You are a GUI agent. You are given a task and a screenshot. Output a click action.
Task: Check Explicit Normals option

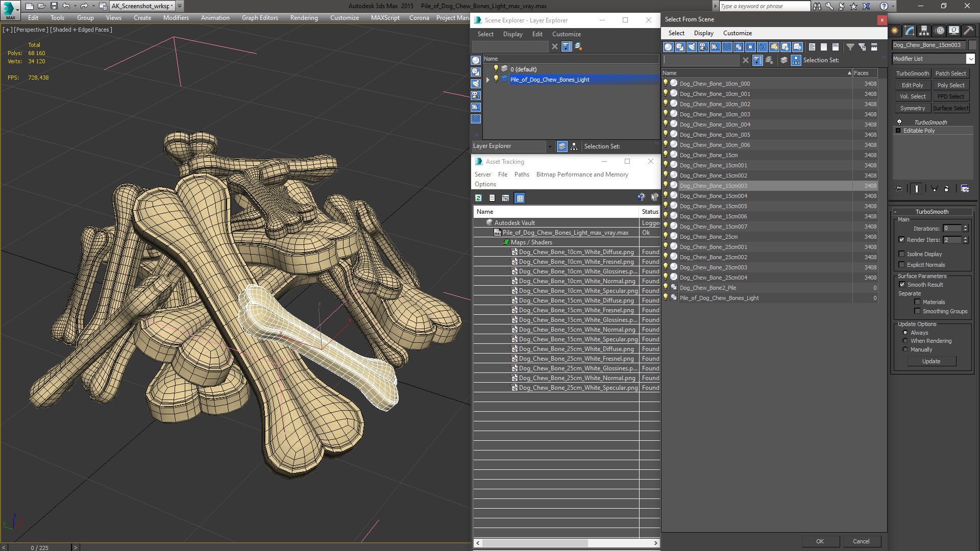coord(901,265)
